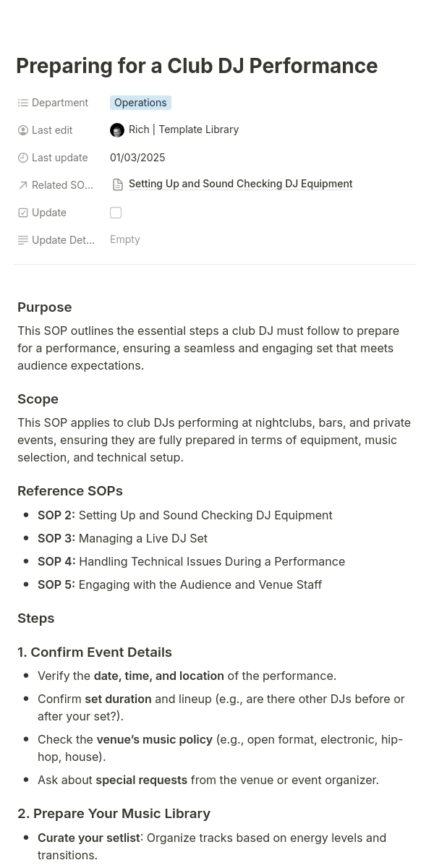Click the page title Preparing for a Club DJ Performance
This screenshot has width=434, height=868.
point(197,66)
